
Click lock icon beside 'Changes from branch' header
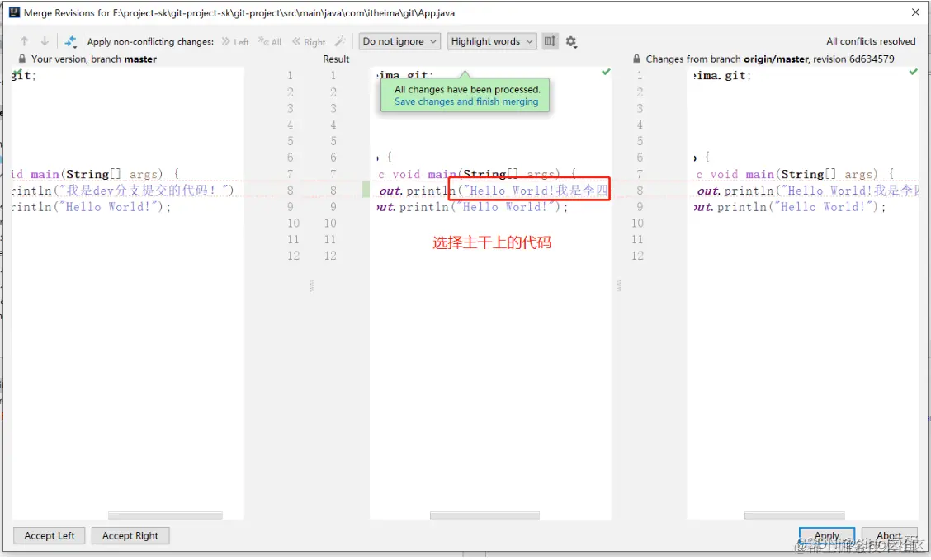[636, 59]
